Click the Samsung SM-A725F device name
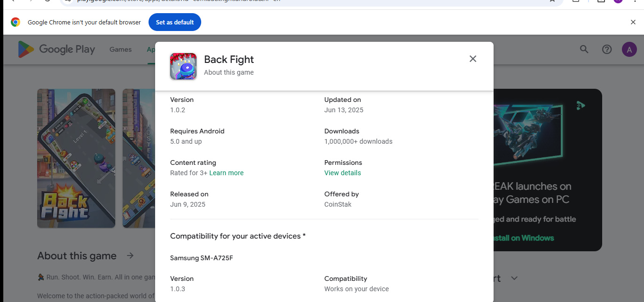This screenshot has width=644, height=302. coord(202,258)
